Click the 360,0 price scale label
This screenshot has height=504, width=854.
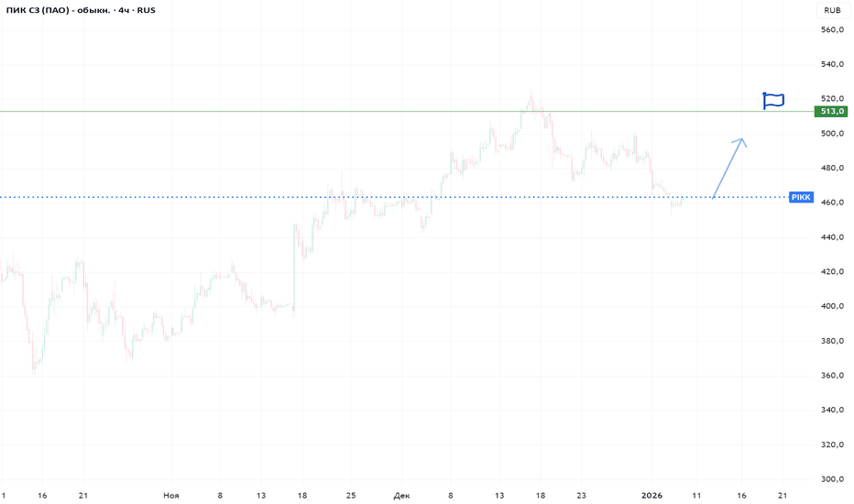[831, 376]
